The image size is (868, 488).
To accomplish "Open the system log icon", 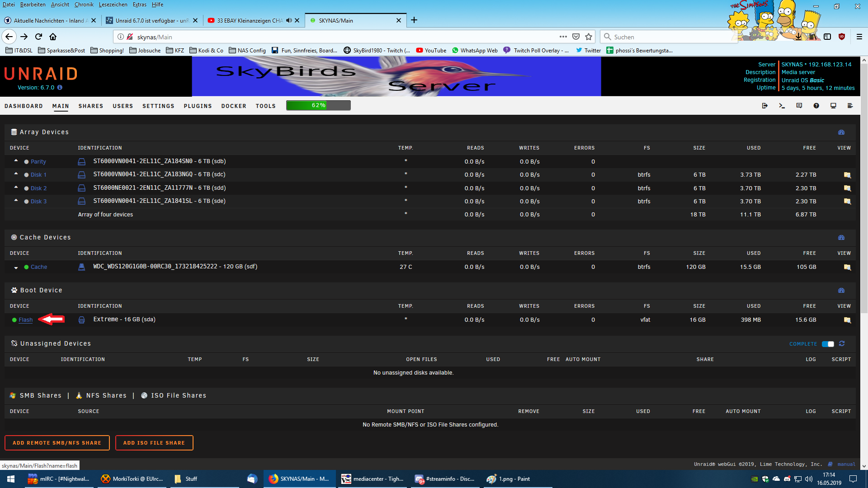I will [x=850, y=106].
